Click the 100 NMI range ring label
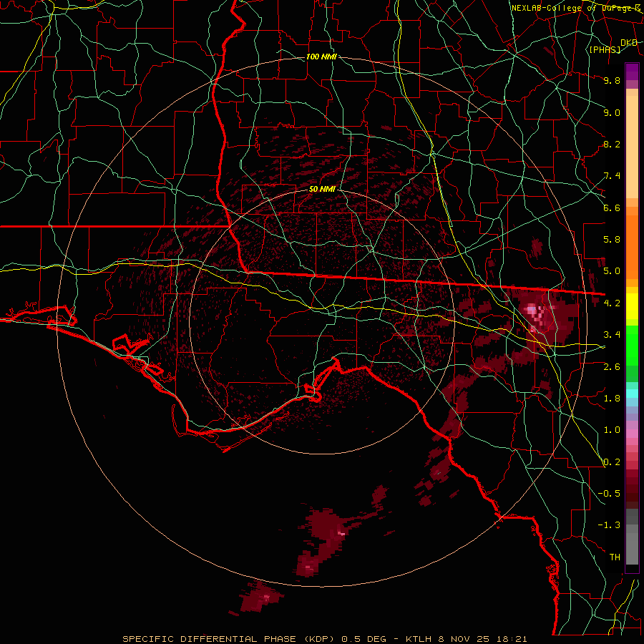The width and height of the screenshot is (644, 644). point(321,57)
